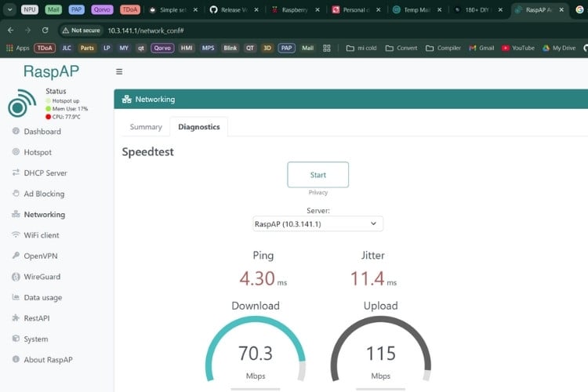This screenshot has width=588, height=392.
Task: Click the CPU: 77.9°C status line
Action: point(63,117)
